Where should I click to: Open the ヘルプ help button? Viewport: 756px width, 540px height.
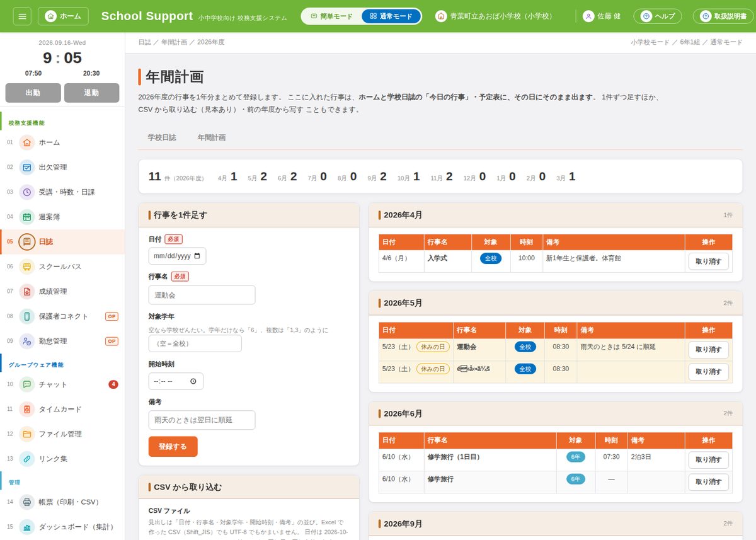(657, 16)
